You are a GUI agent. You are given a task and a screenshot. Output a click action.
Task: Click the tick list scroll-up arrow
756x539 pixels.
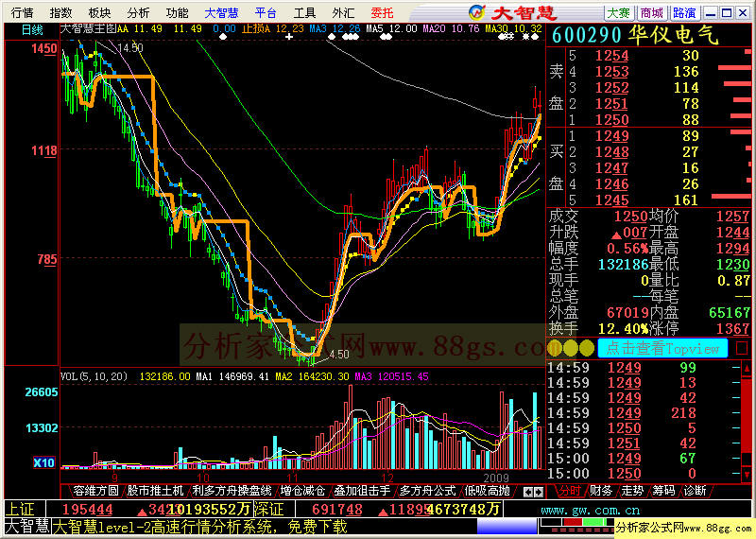pyautogui.click(x=747, y=369)
